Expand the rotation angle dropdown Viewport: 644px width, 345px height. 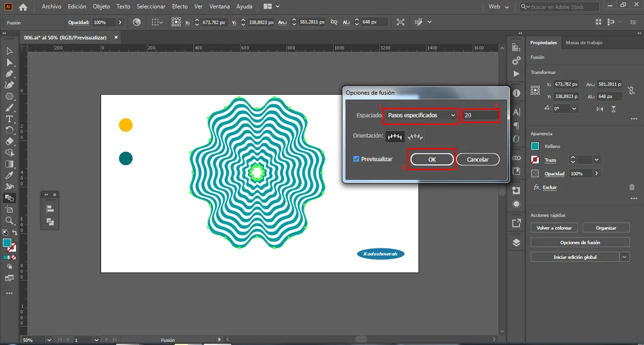point(574,109)
